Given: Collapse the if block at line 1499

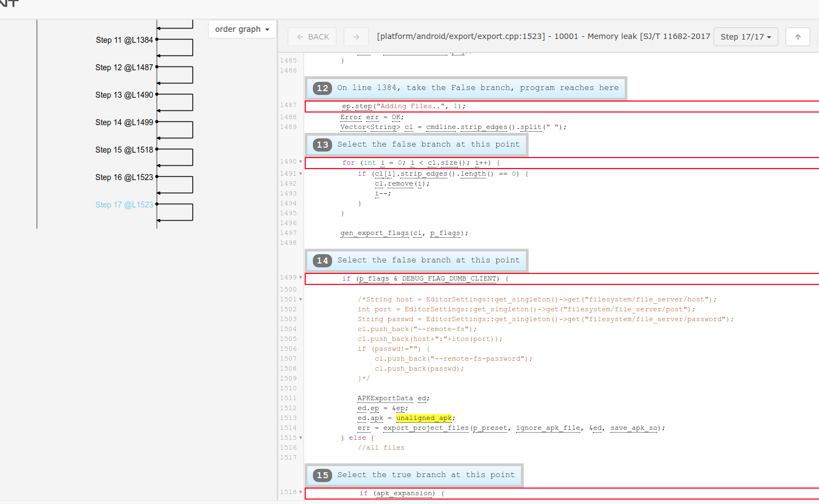Looking at the screenshot, I should [x=301, y=278].
